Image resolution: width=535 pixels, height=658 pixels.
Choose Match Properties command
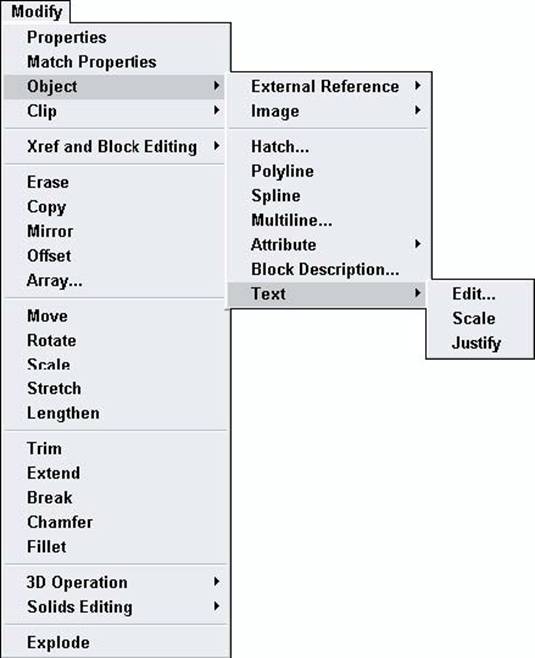point(114,62)
